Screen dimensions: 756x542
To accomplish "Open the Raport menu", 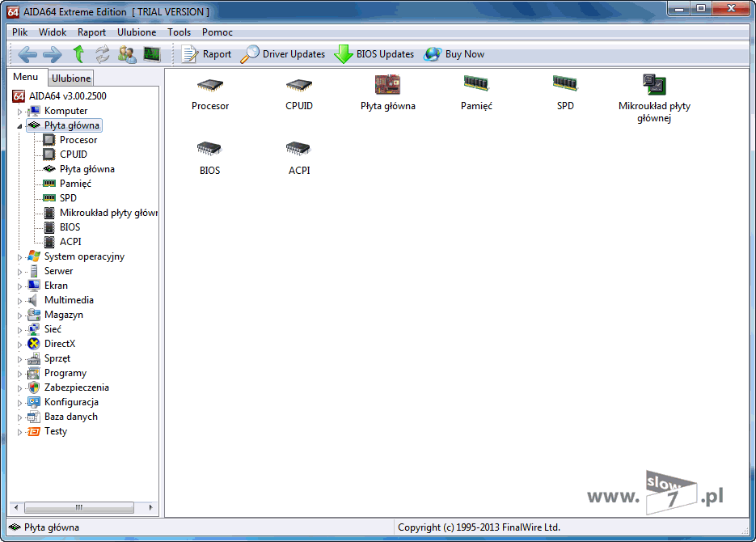I will pos(91,32).
